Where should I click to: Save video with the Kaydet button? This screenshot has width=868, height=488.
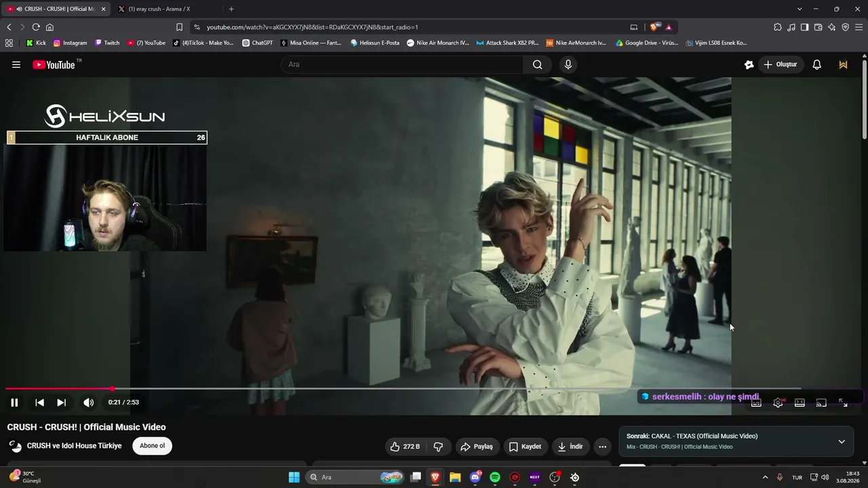pos(525,447)
